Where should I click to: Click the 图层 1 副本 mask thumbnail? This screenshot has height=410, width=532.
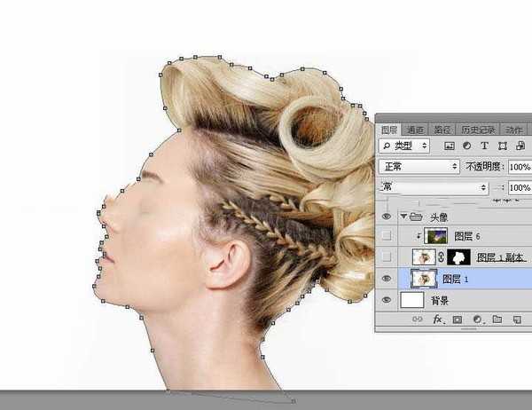pyautogui.click(x=459, y=257)
